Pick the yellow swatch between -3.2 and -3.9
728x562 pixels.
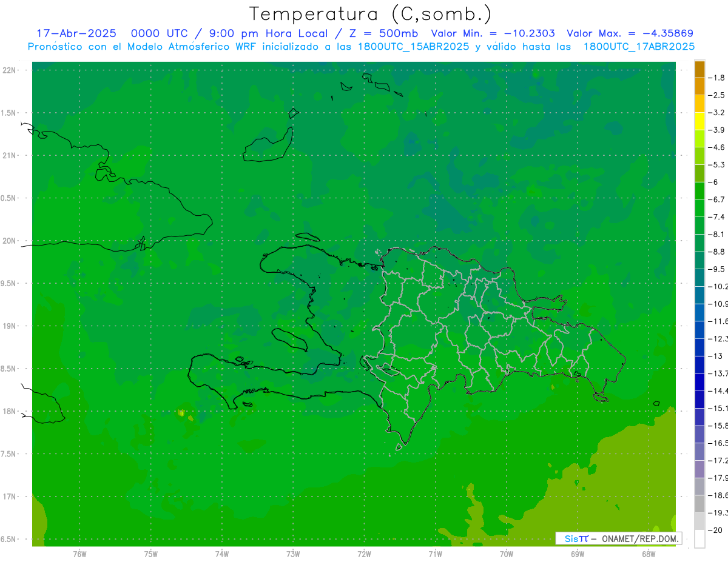coord(699,121)
